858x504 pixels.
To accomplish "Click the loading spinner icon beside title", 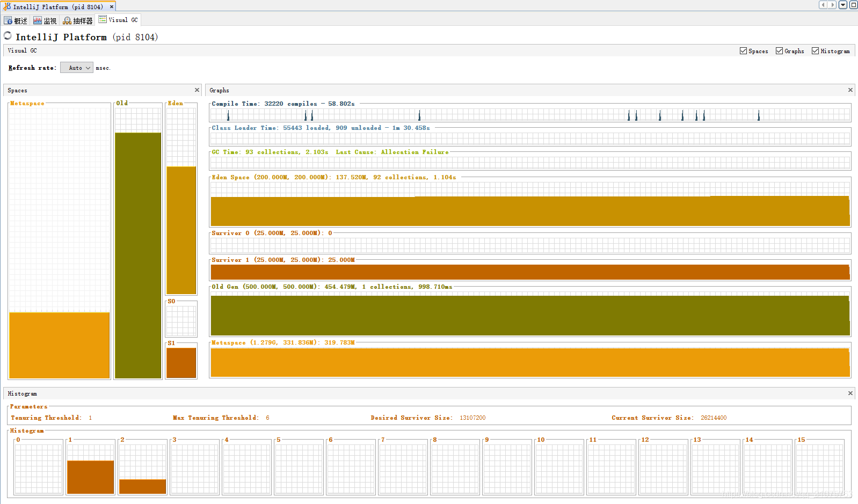I will coord(8,35).
